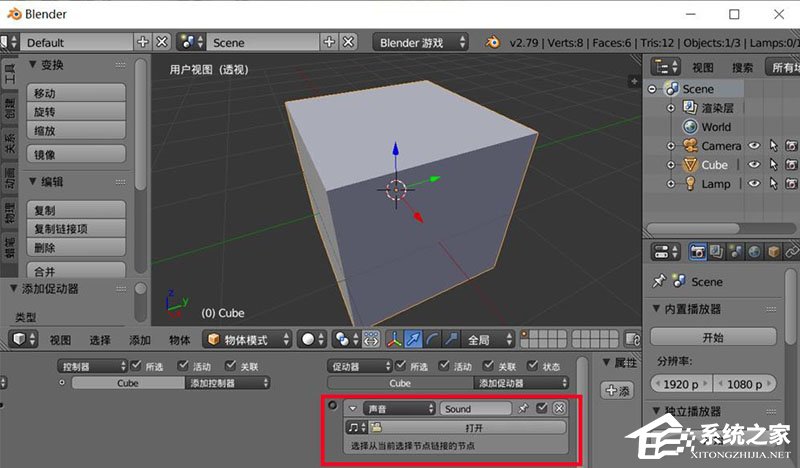Image resolution: width=800 pixels, height=468 pixels.
Task: Toggle the 状态 checkbox in actuators header
Action: [x=534, y=367]
